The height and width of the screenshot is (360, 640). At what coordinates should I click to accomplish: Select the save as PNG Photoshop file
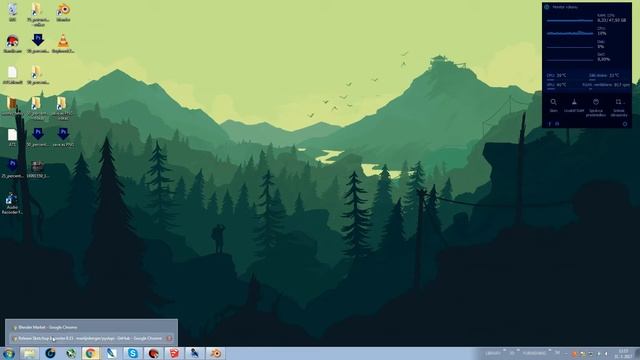pyautogui.click(x=63, y=137)
